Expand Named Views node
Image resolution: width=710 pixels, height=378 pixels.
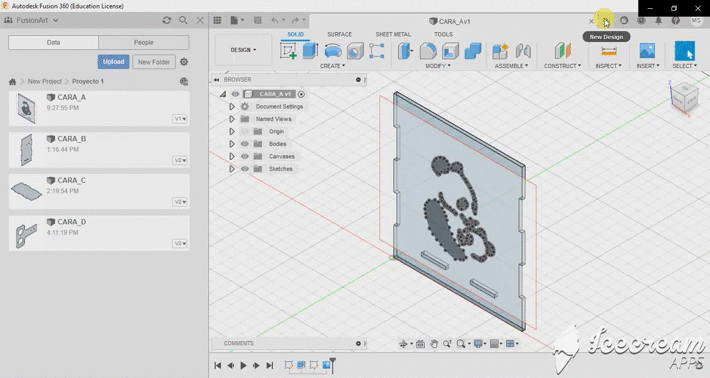[232, 119]
